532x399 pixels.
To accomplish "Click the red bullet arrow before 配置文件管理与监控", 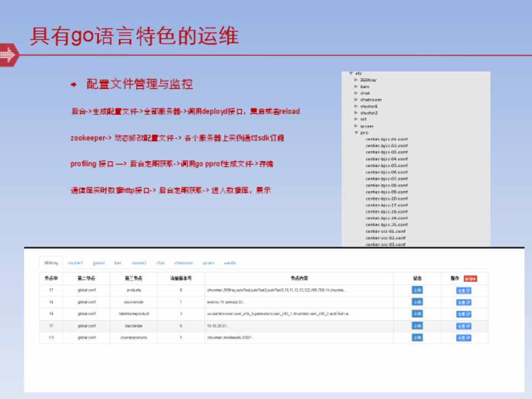I will point(73,85).
